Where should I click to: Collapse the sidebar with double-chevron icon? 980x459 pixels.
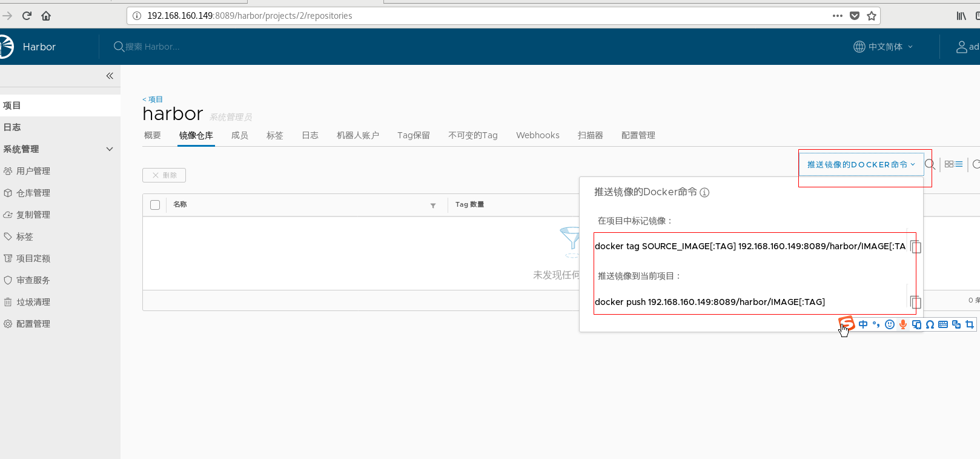110,76
